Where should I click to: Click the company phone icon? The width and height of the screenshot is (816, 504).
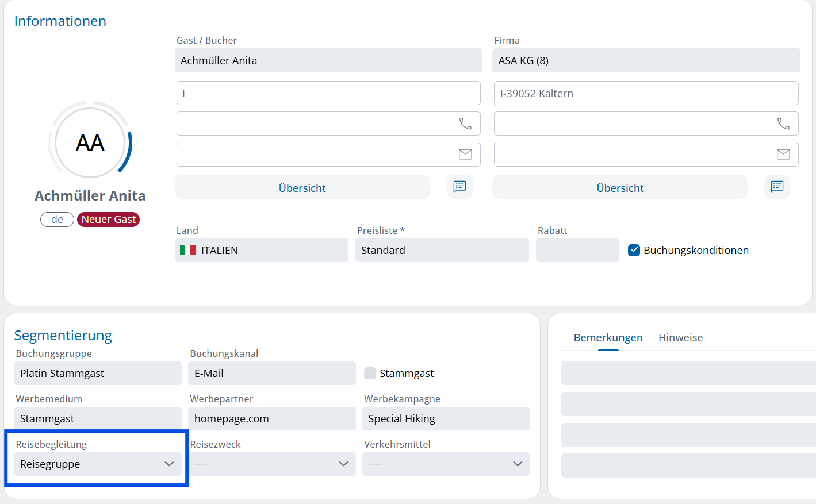pos(783,124)
